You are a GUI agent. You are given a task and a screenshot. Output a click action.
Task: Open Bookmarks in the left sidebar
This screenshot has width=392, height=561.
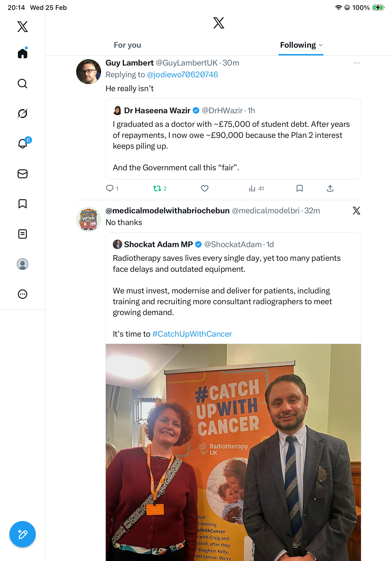click(x=23, y=204)
